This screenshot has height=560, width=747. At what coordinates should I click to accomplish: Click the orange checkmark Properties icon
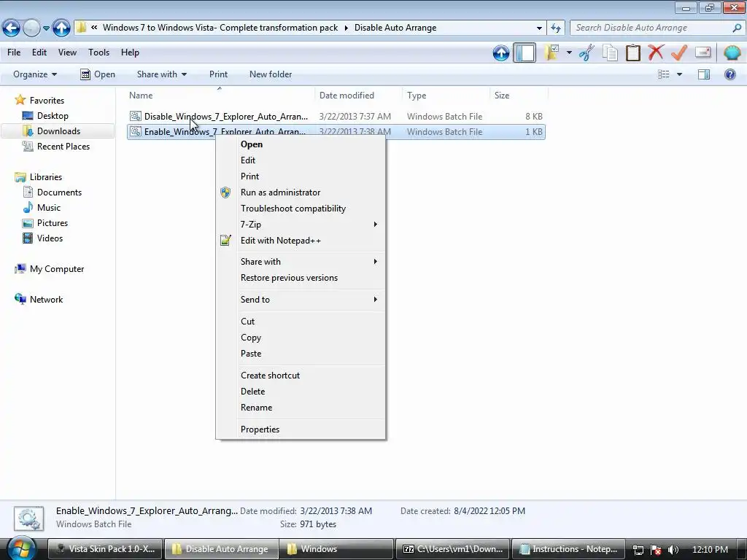(x=679, y=52)
